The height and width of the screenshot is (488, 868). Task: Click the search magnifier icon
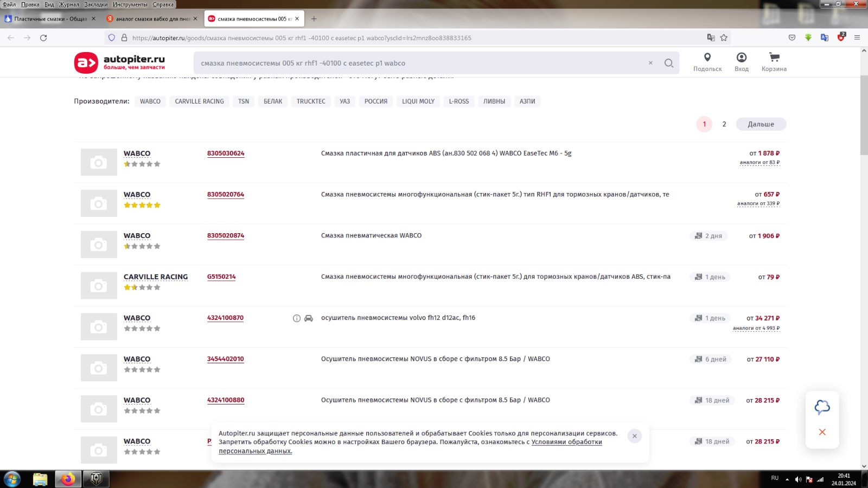(x=669, y=63)
